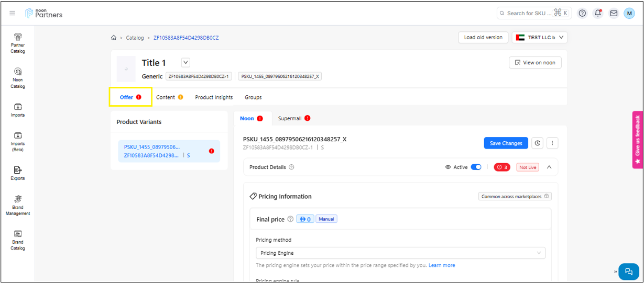
Task: Click the SKU search field
Action: click(x=529, y=13)
